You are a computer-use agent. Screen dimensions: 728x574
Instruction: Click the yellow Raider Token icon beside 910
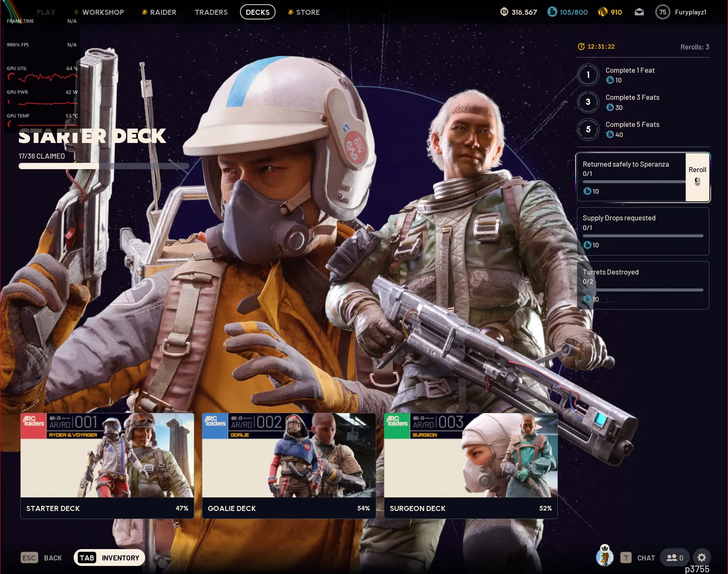(x=603, y=12)
